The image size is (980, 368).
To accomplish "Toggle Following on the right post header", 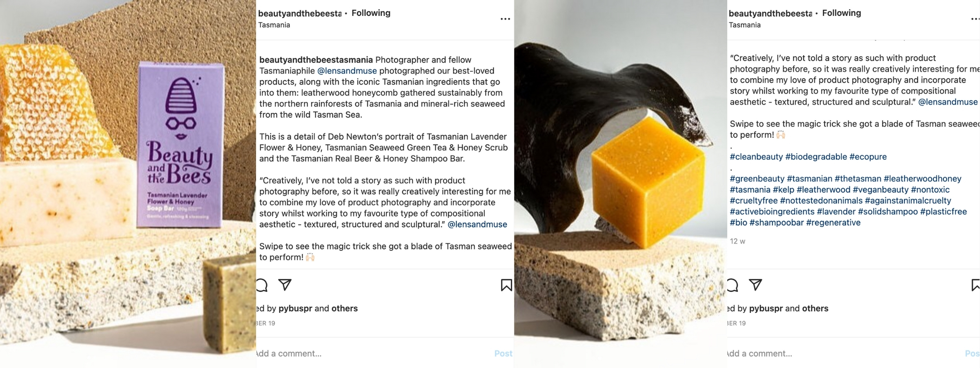I will tap(841, 13).
